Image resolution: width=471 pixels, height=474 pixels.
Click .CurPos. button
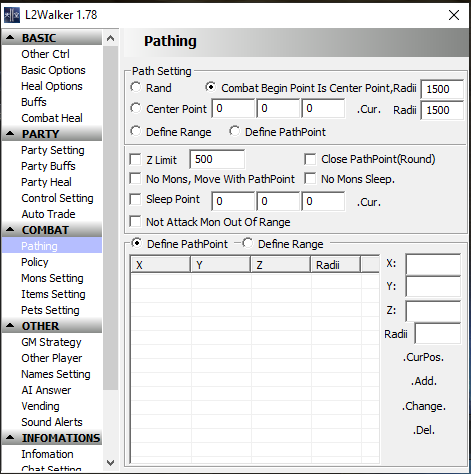pyautogui.click(x=423, y=357)
